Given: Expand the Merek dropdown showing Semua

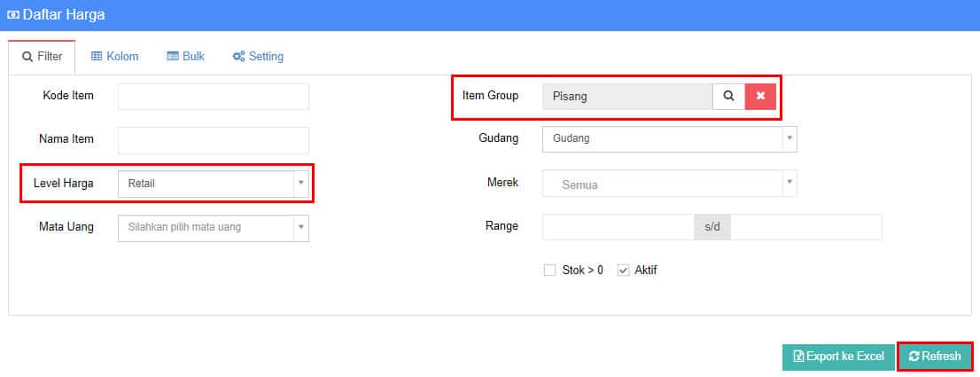Looking at the screenshot, I should pos(669,184).
